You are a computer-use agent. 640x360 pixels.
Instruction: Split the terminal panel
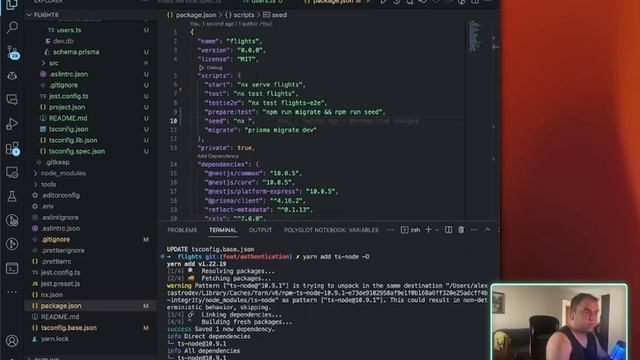(448, 230)
